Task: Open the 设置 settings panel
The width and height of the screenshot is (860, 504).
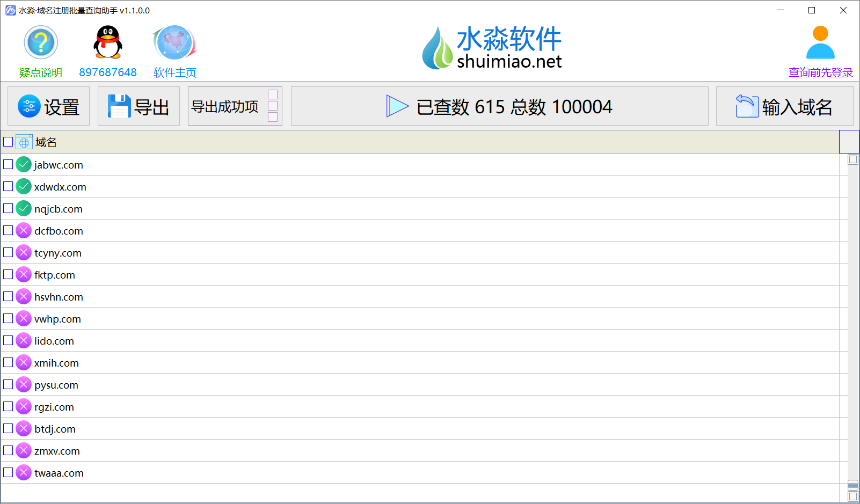Action: (x=48, y=106)
